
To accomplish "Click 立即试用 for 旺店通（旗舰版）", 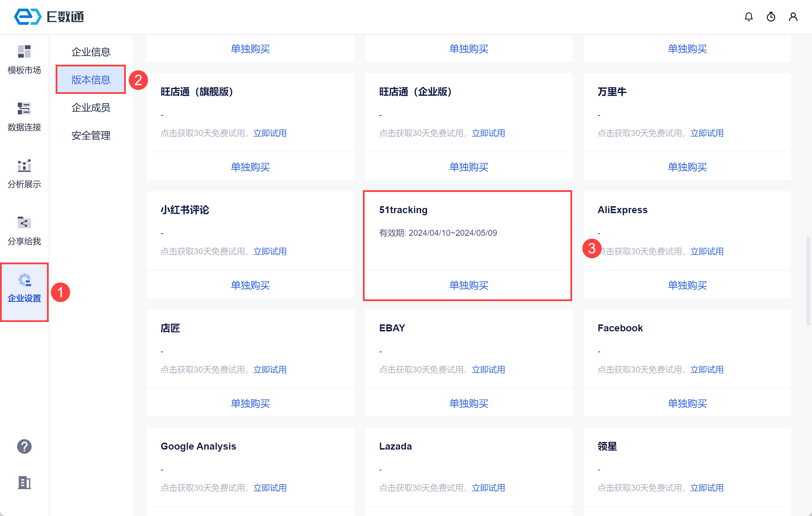I will (270, 133).
